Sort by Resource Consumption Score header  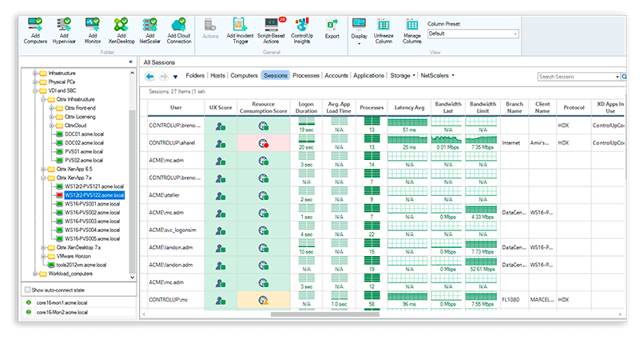tap(263, 108)
